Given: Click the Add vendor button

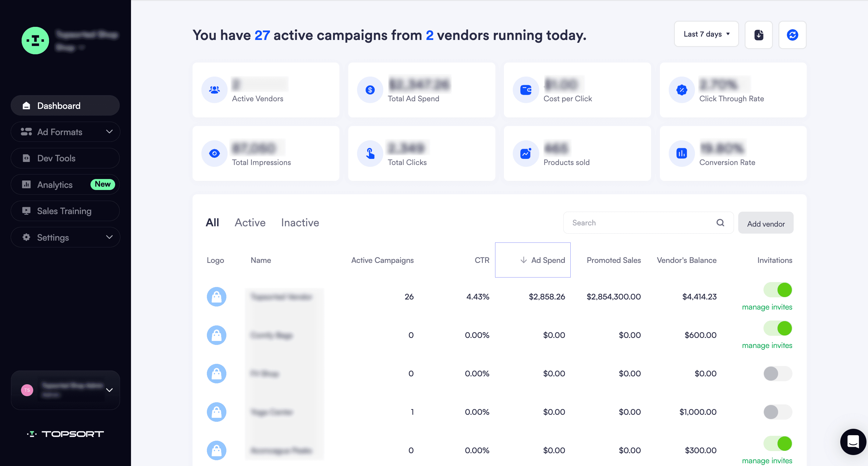Looking at the screenshot, I should pyautogui.click(x=766, y=223).
